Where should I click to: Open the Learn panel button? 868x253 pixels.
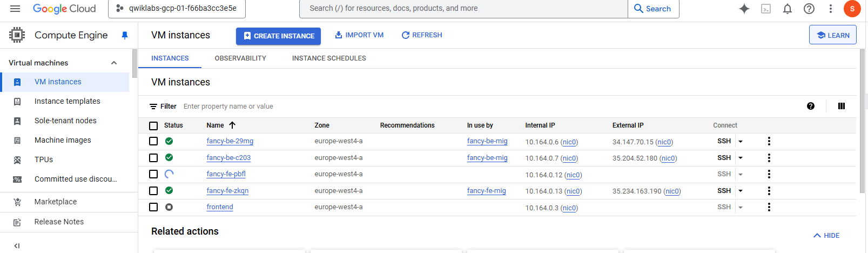pos(833,35)
